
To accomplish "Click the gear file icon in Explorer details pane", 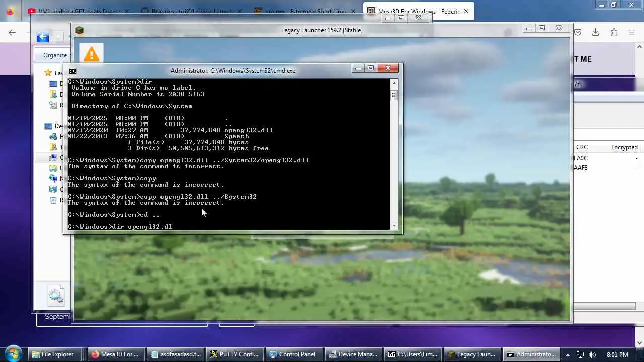I will coord(56,295).
